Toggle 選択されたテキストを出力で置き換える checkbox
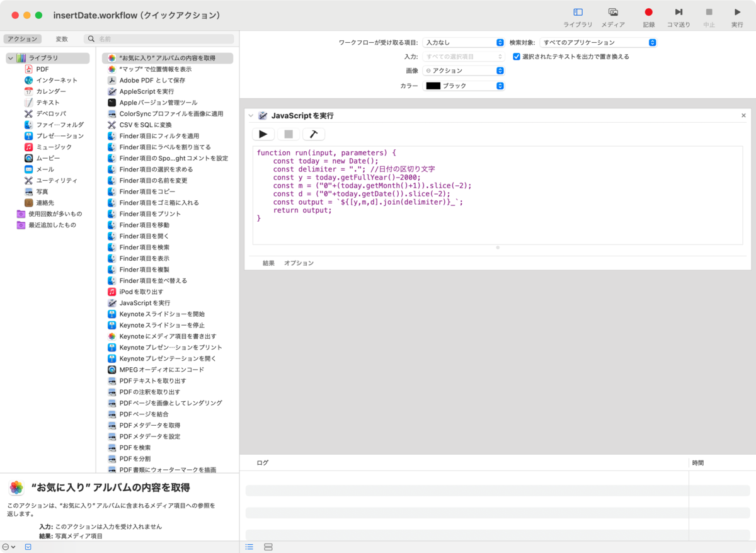The width and height of the screenshot is (756, 553). (x=517, y=57)
